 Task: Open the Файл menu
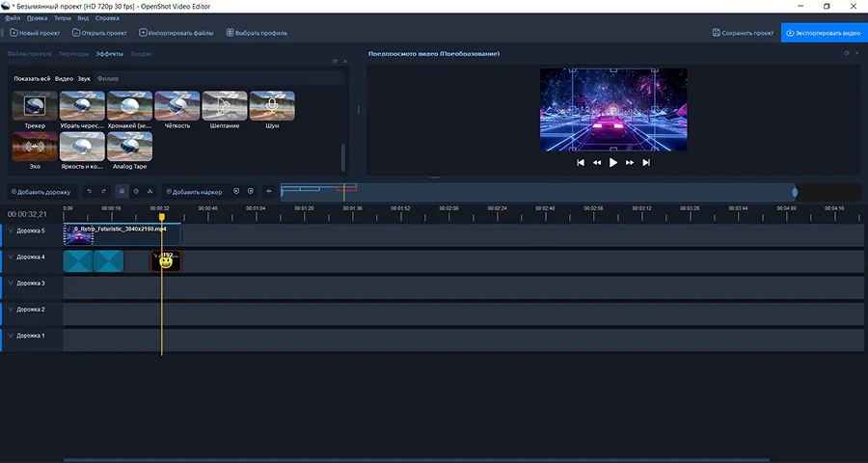pos(13,18)
